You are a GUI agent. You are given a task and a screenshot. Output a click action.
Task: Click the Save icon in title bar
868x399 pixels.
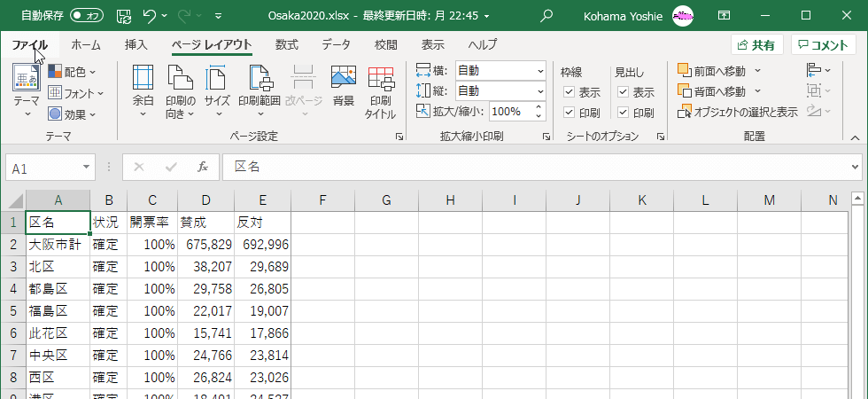pos(124,16)
